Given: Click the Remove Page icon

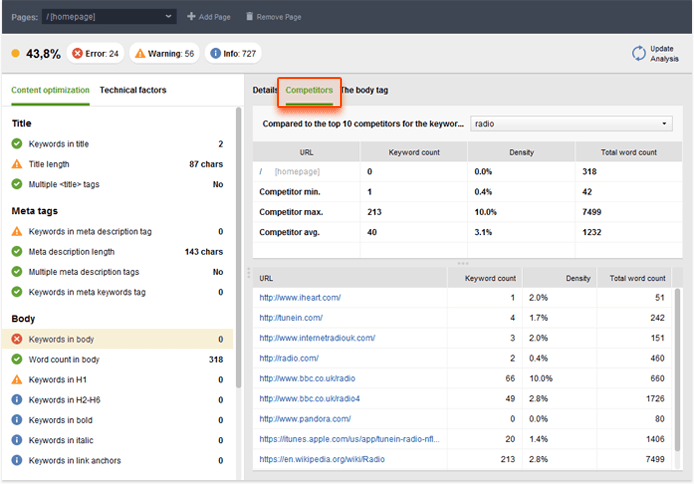Looking at the screenshot, I should click(249, 17).
